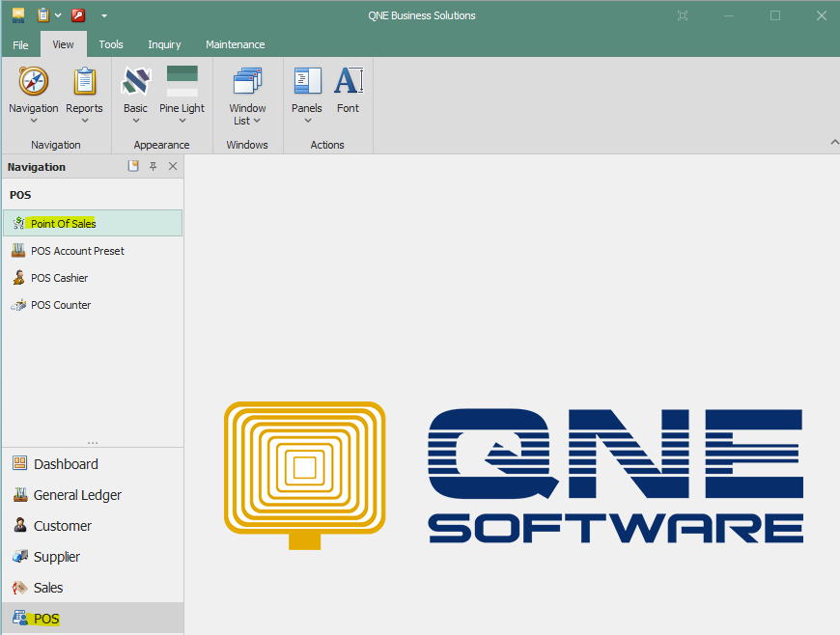The width and height of the screenshot is (840, 635).
Task: Select the Sales module
Action: coord(93,588)
